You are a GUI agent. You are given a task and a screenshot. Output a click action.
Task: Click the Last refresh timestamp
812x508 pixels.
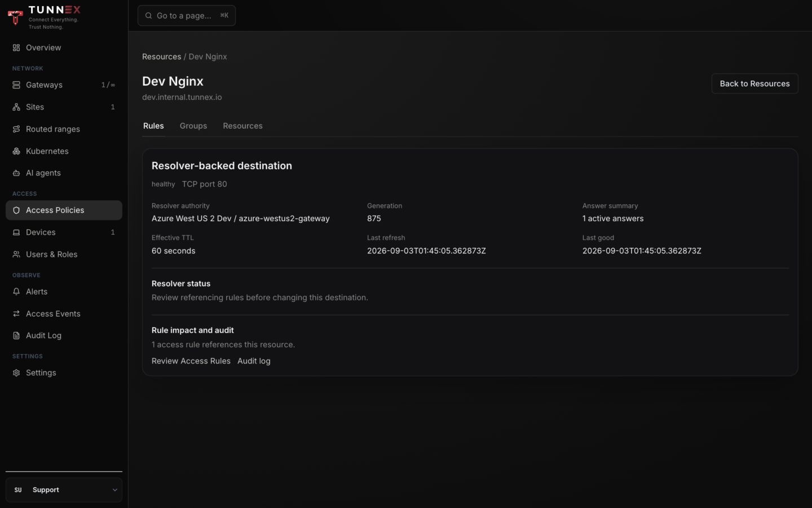[426, 251]
